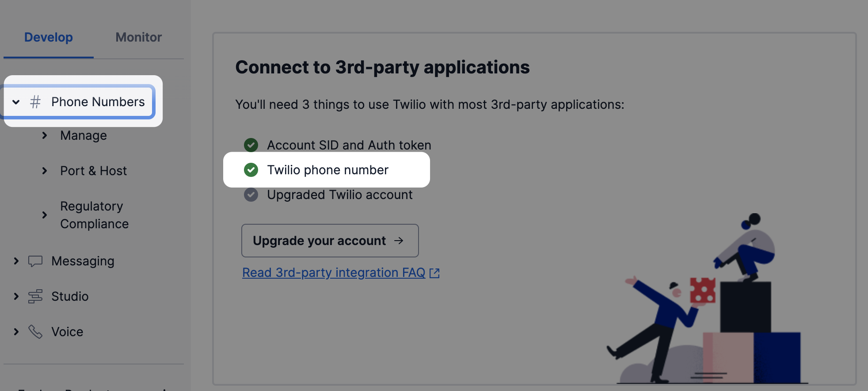The width and height of the screenshot is (868, 391).
Task: Select the Develop tab
Action: (x=49, y=37)
